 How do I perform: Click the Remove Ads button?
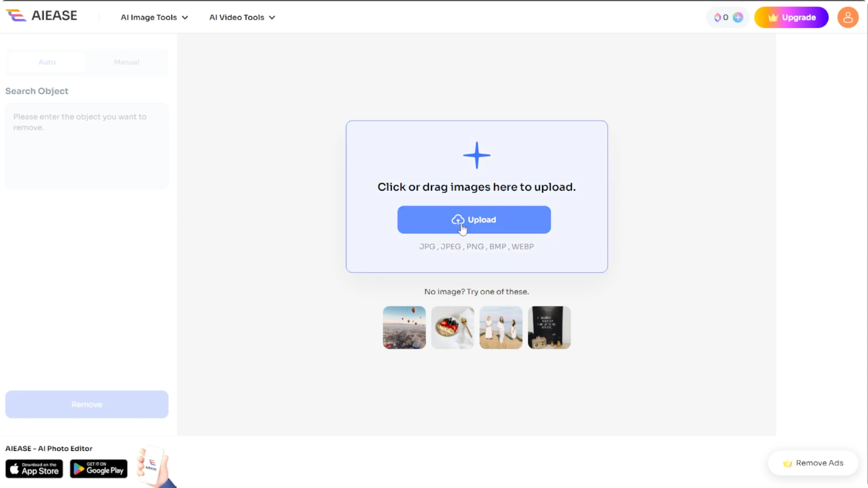coord(813,463)
